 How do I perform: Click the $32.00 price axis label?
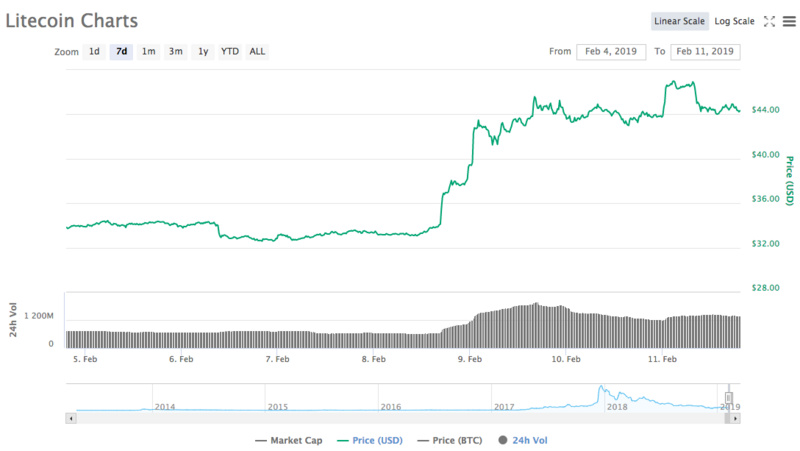click(766, 244)
